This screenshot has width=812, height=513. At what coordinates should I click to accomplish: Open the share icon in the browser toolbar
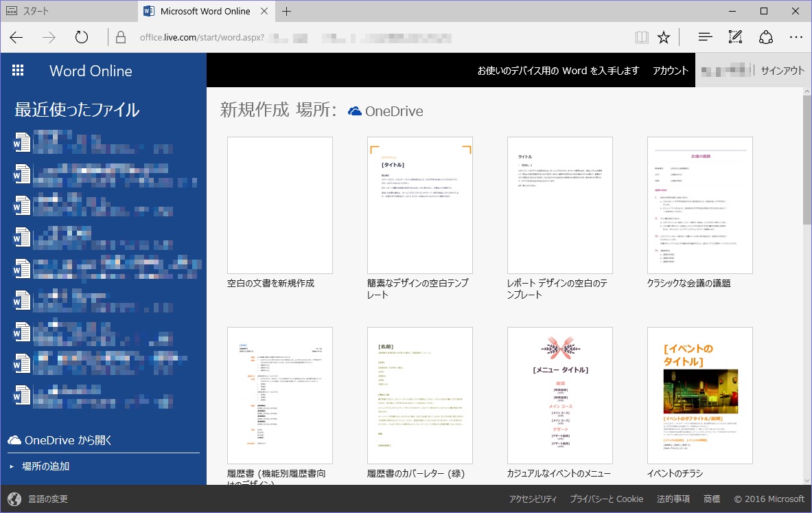point(766,37)
